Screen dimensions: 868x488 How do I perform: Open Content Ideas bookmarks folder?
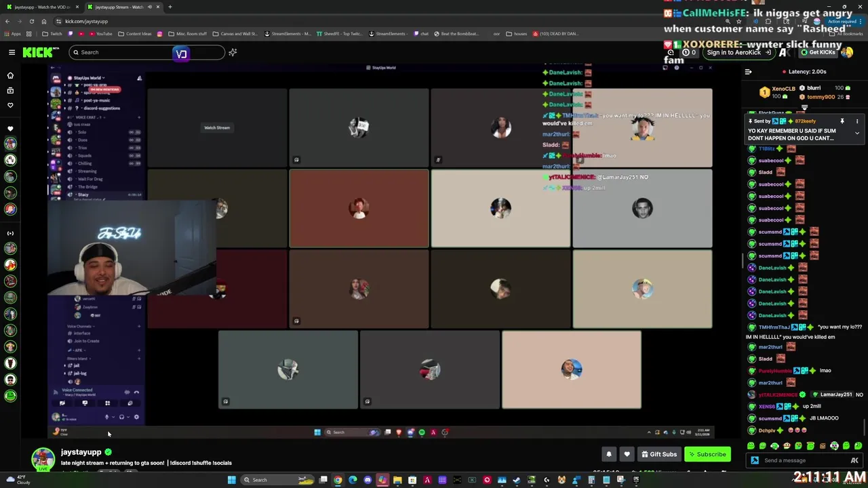135,34
